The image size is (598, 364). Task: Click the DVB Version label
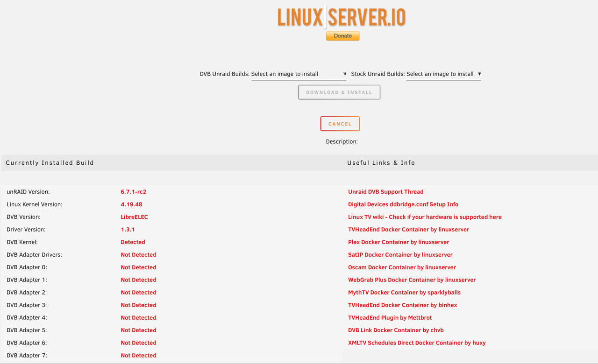(x=23, y=217)
